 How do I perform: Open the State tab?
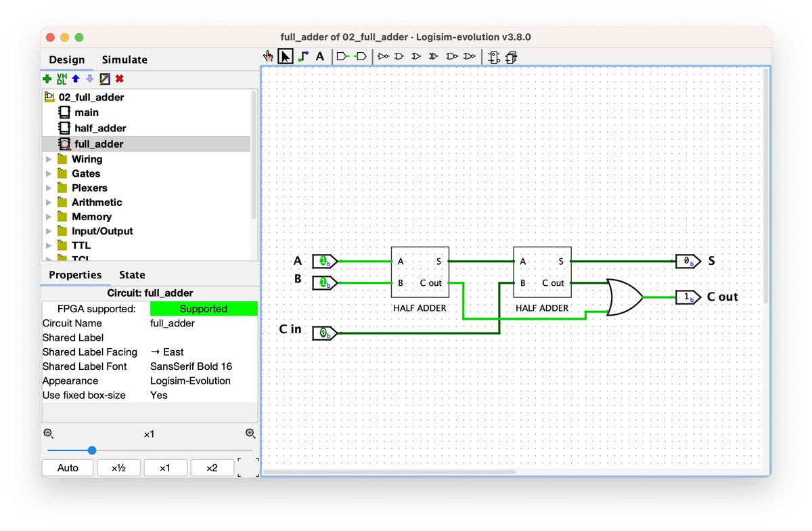132,274
